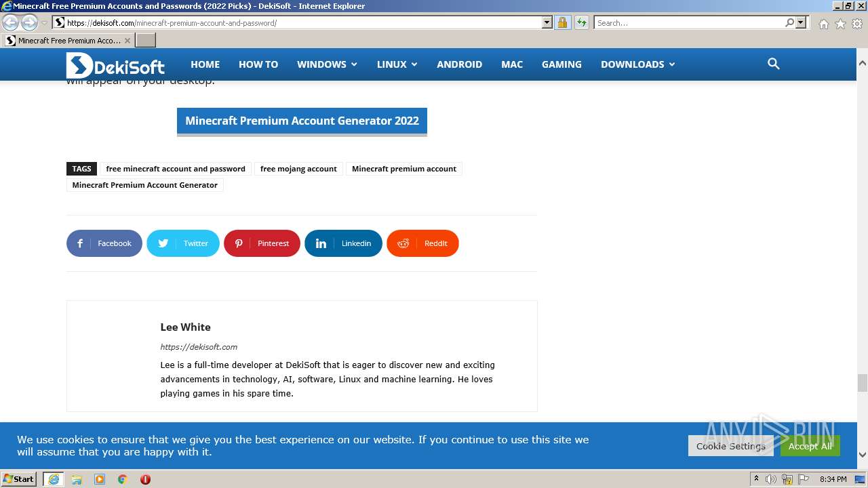Open the site search magnifier icon

point(773,64)
